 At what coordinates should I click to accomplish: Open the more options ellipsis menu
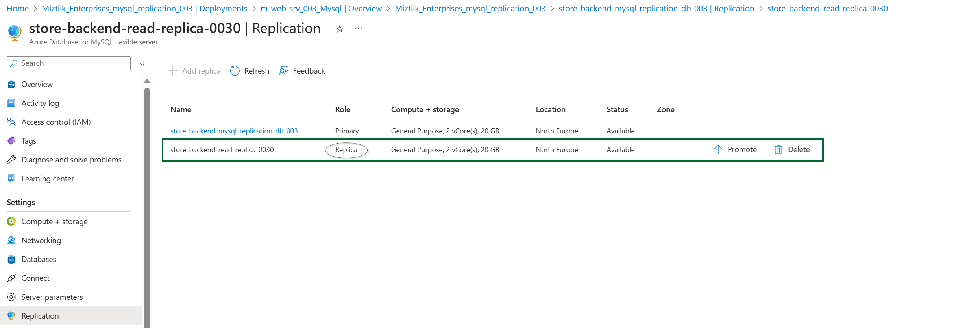[x=359, y=28]
